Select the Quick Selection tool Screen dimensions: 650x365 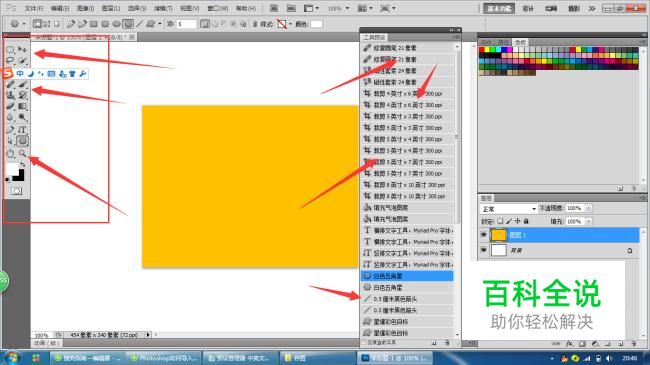point(22,61)
